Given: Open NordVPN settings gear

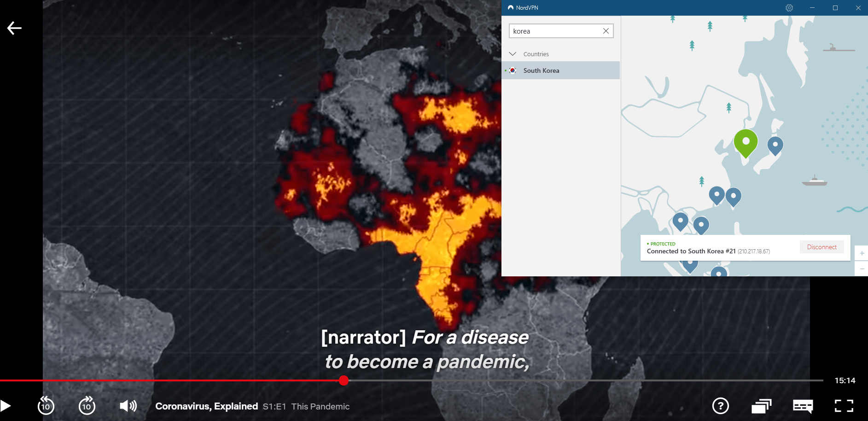Looking at the screenshot, I should (x=789, y=8).
